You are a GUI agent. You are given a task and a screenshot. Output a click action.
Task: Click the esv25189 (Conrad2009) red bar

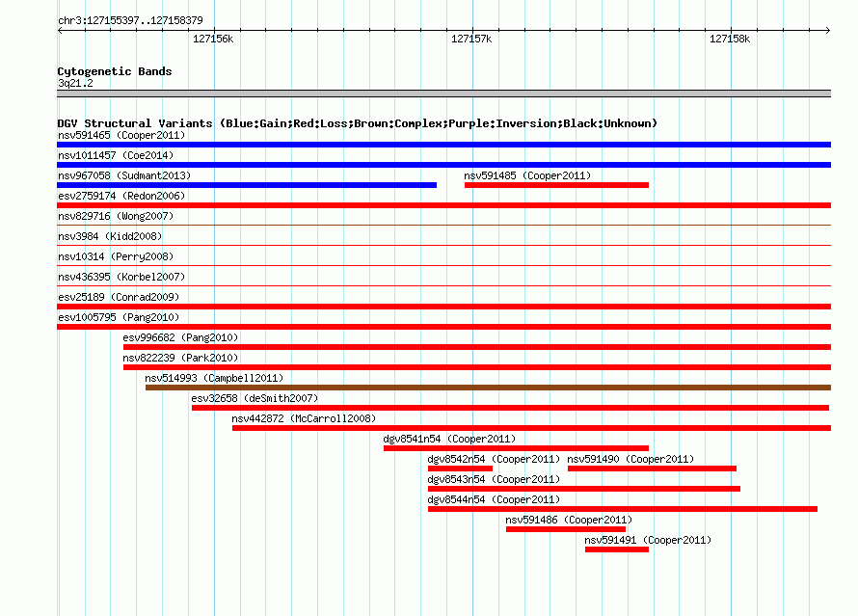[443, 307]
